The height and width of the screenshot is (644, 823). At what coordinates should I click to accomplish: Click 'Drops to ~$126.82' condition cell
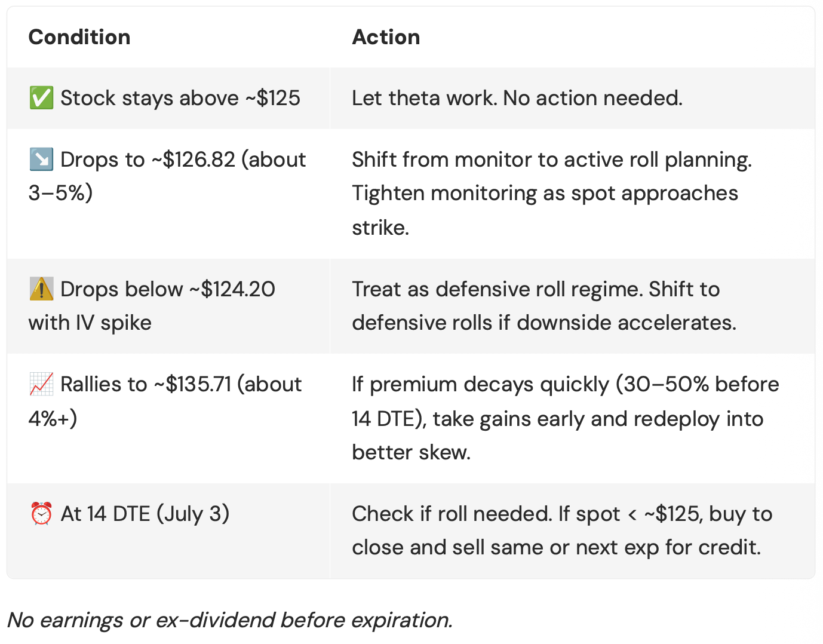[168, 194]
